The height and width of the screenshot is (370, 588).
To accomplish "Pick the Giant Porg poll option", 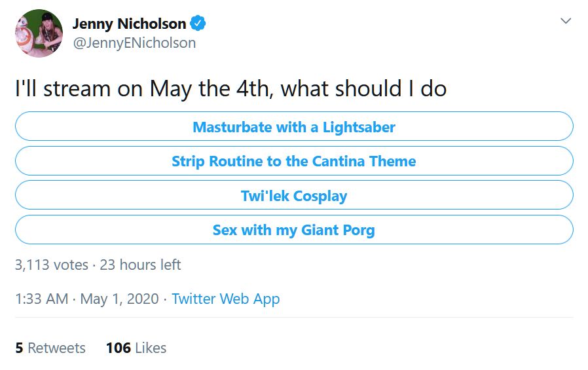I will (x=294, y=229).
